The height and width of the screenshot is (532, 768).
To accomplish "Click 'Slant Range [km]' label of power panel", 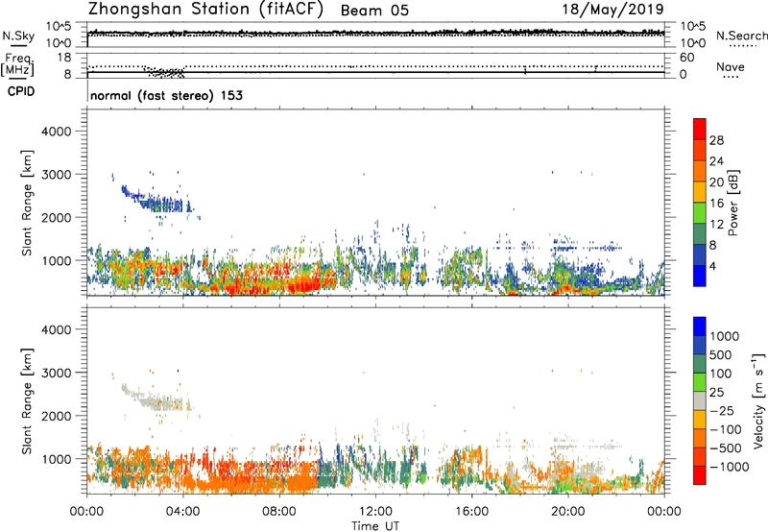I will tap(27, 203).
